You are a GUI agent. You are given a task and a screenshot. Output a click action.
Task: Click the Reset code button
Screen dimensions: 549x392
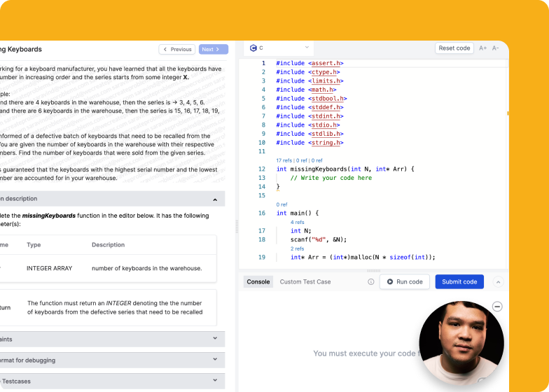click(454, 48)
